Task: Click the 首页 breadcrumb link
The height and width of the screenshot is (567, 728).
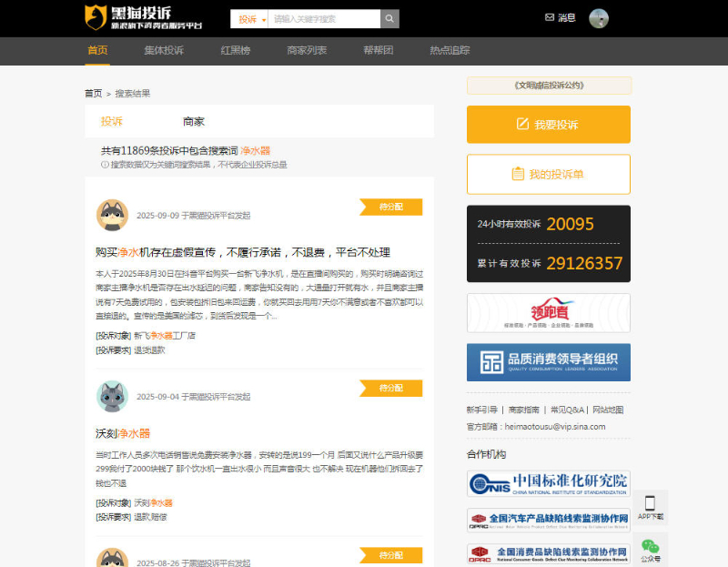Action: click(93, 93)
